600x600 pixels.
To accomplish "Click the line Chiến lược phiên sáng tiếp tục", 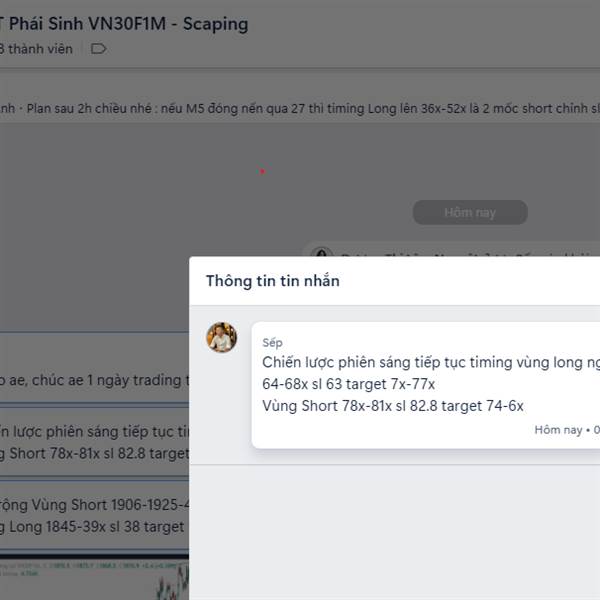I will [x=431, y=362].
